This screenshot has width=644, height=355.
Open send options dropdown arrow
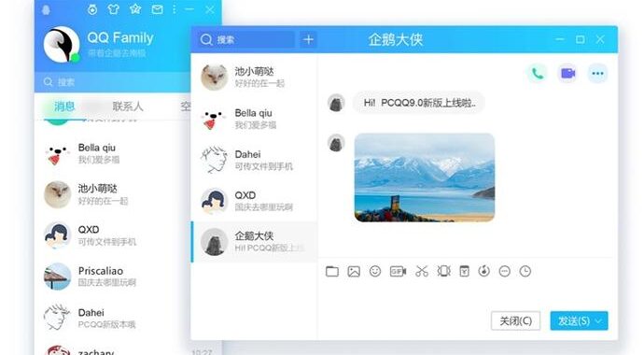coord(599,320)
